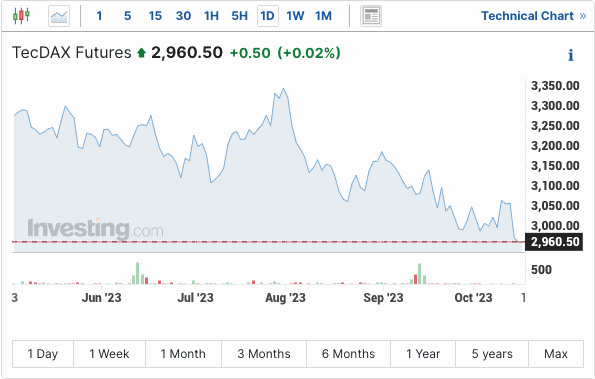Click the 3,350.00 axis value
The width and height of the screenshot is (595, 379).
pos(555,86)
